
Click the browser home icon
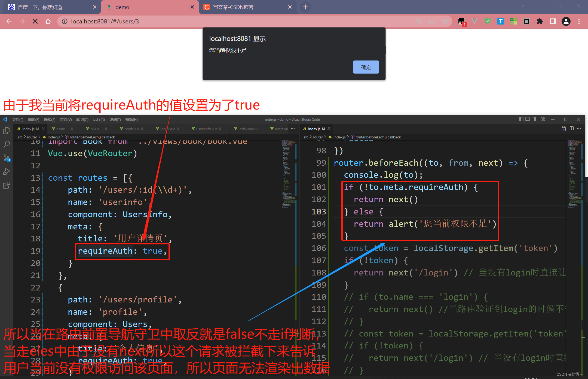pos(48,21)
